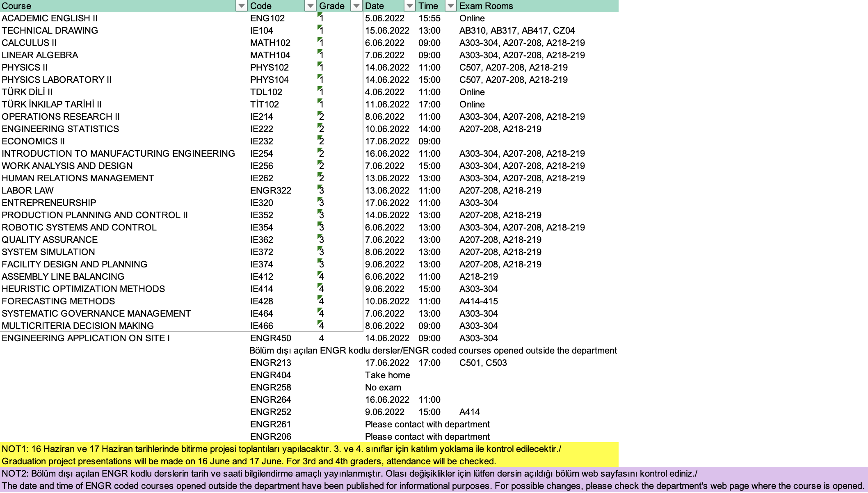
Task: Click green error indicator on MATH104 grade cell
Action: [319, 52]
